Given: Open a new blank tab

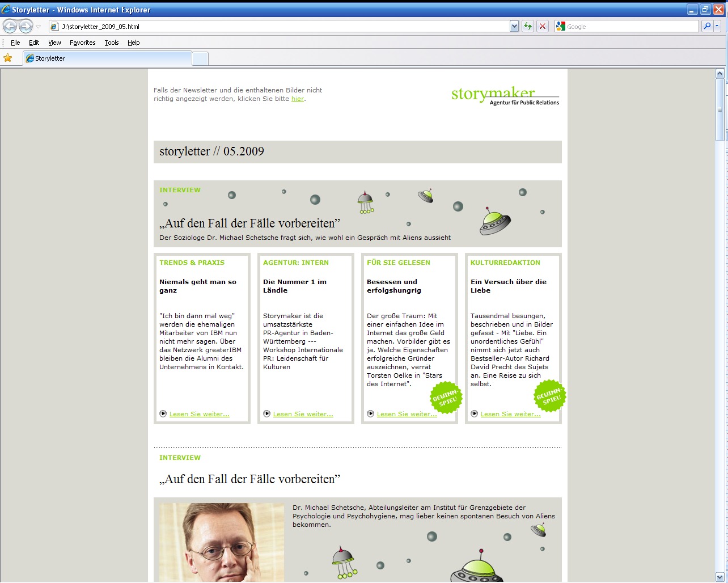Looking at the screenshot, I should (200, 58).
